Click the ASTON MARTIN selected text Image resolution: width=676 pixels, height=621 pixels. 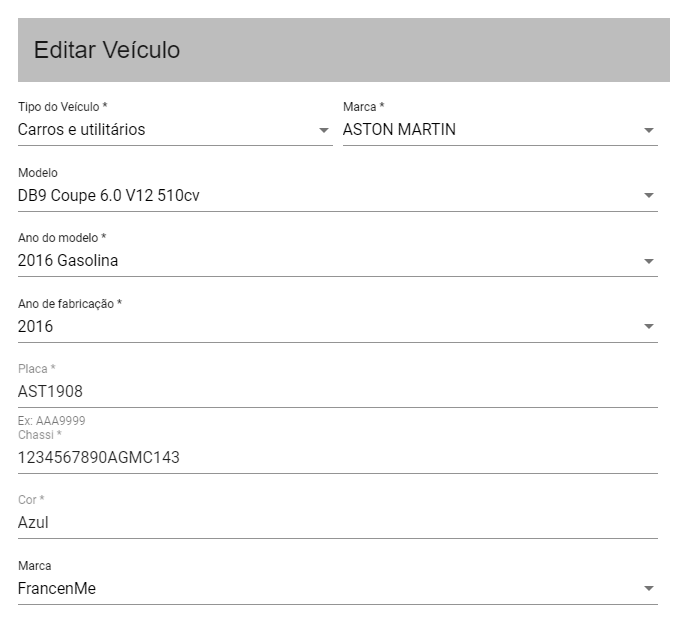coord(399,130)
